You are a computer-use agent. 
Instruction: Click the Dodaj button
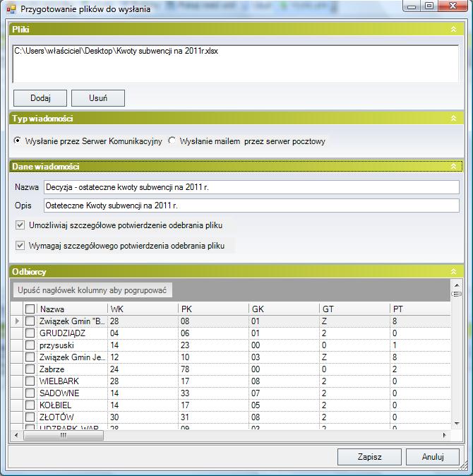pyautogui.click(x=40, y=98)
